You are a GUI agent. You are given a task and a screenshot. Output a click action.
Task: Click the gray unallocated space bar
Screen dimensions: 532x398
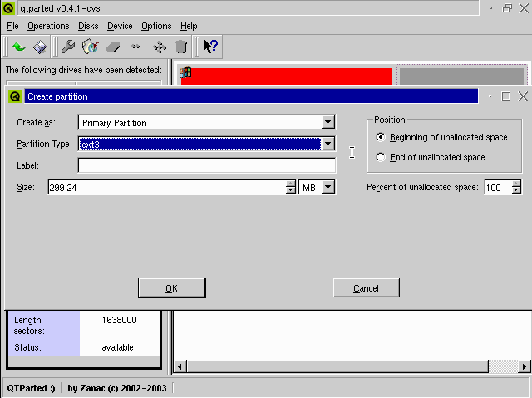pos(462,76)
